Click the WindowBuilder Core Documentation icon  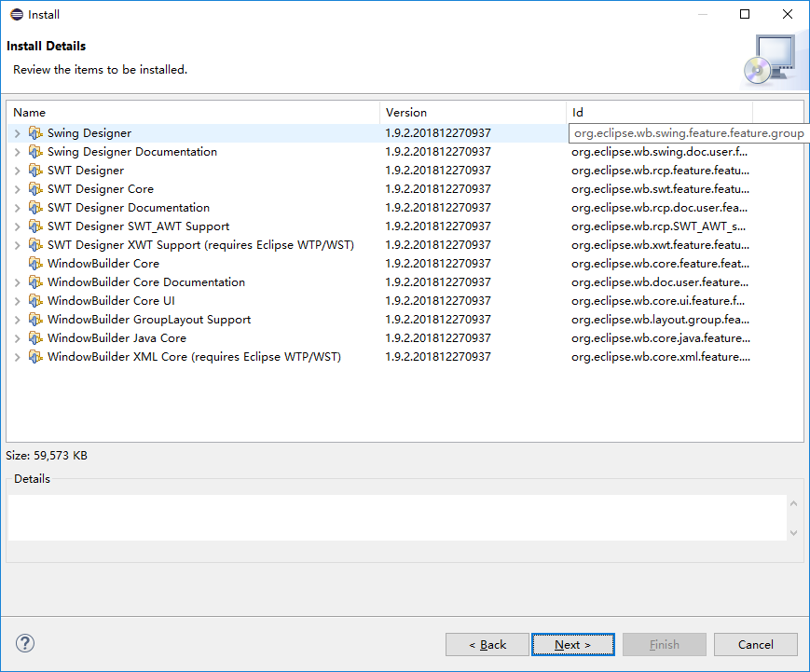[x=35, y=282]
